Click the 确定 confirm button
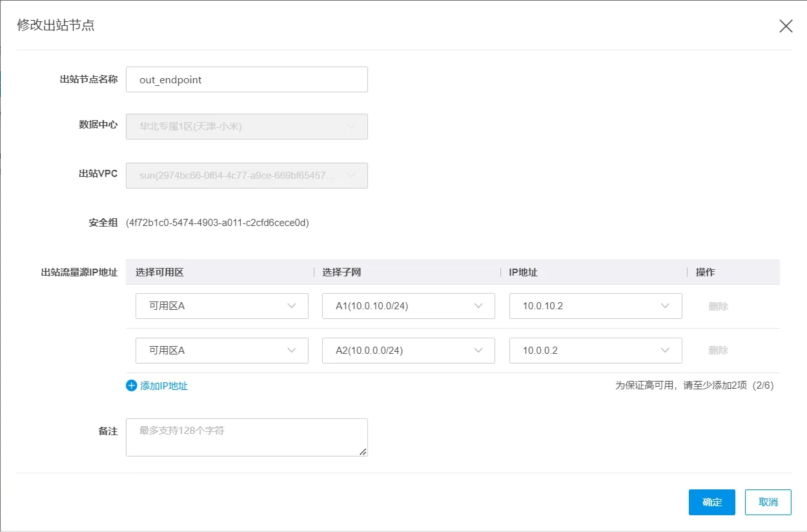The image size is (807, 532). tap(711, 502)
